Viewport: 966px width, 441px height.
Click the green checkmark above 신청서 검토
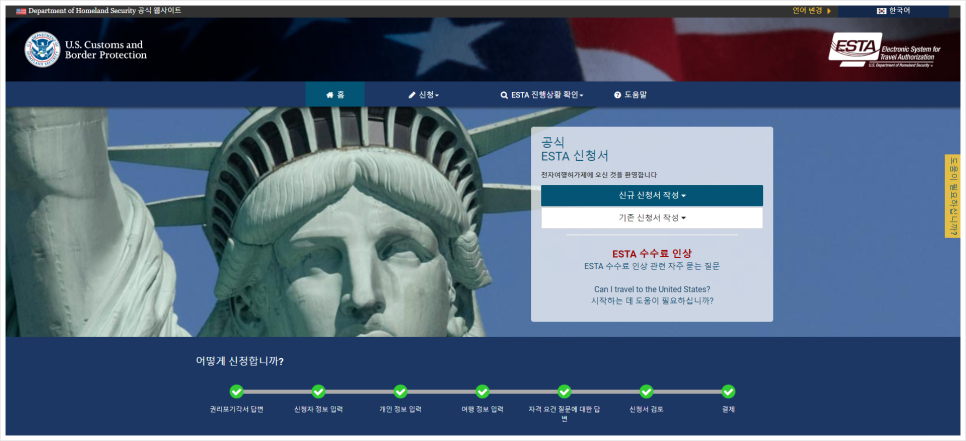point(646,391)
